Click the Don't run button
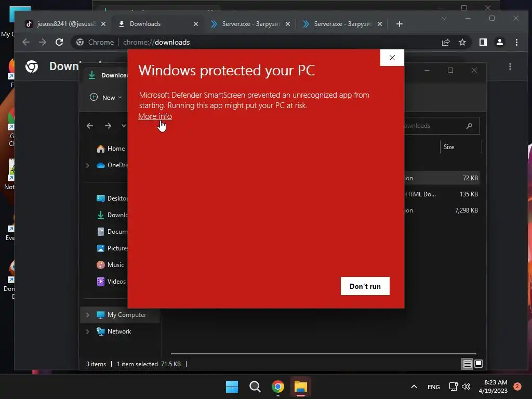Screen dimensions: 532x399 pos(365,286)
